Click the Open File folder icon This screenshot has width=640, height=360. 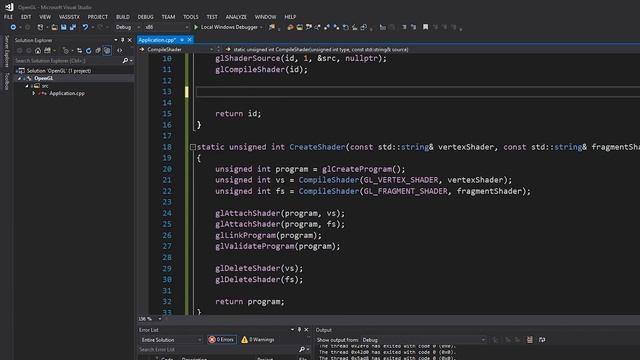(54, 27)
